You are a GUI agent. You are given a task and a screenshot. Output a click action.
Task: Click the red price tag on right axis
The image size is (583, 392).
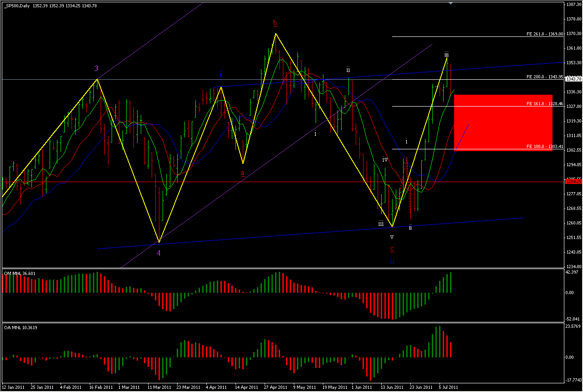[573, 182]
